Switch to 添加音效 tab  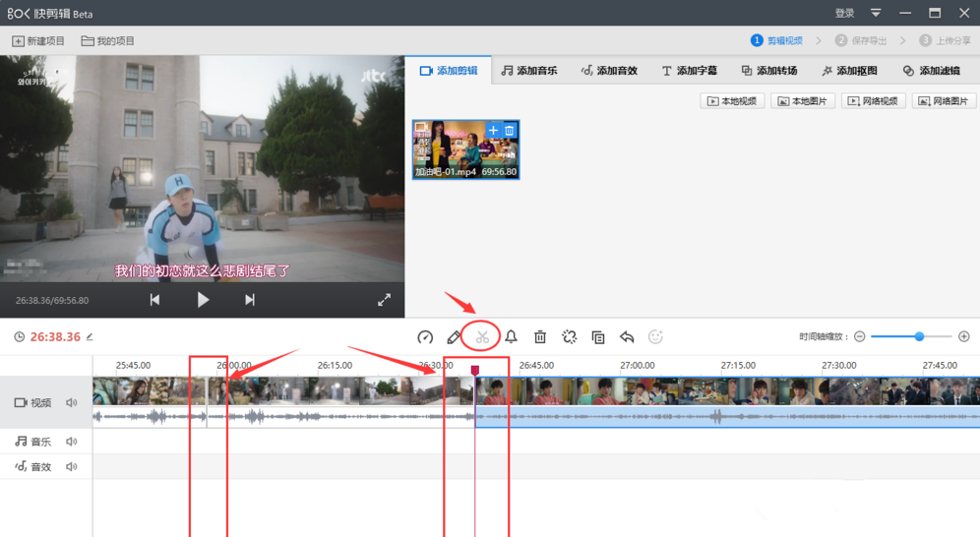tap(609, 71)
